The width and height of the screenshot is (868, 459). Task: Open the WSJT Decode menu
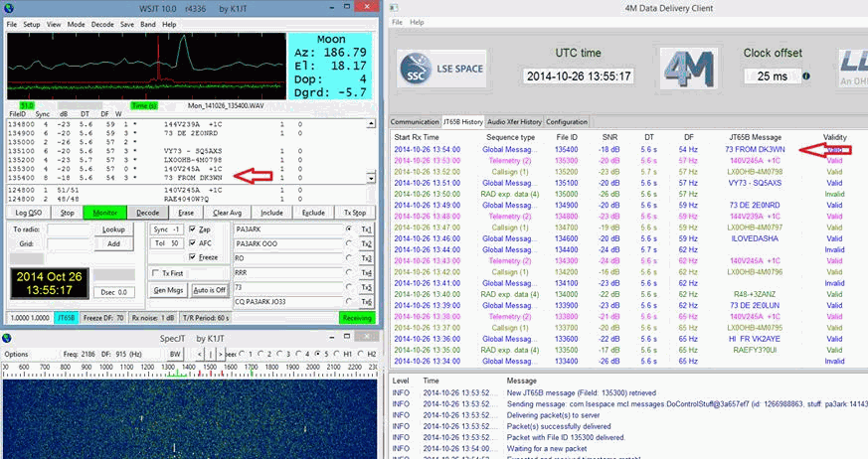point(102,24)
